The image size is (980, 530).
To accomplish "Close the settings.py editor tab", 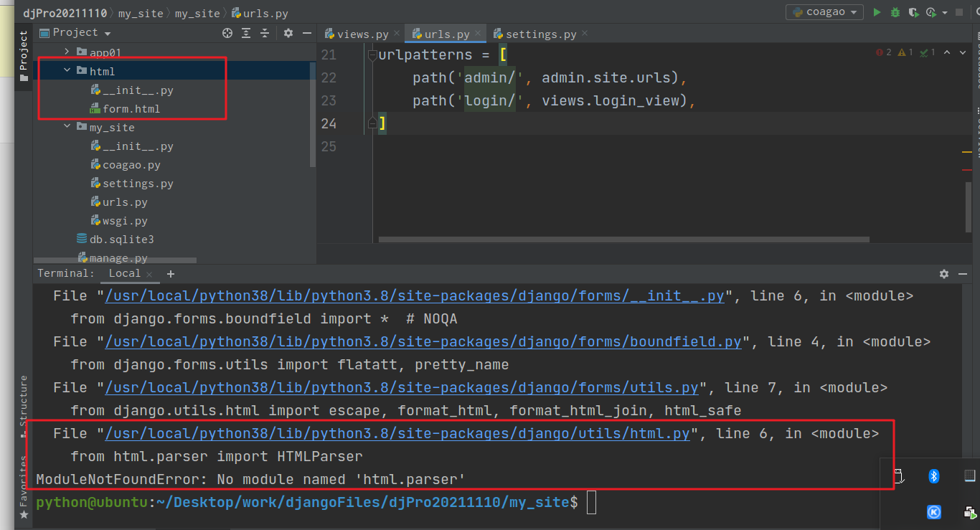I will click(x=584, y=34).
